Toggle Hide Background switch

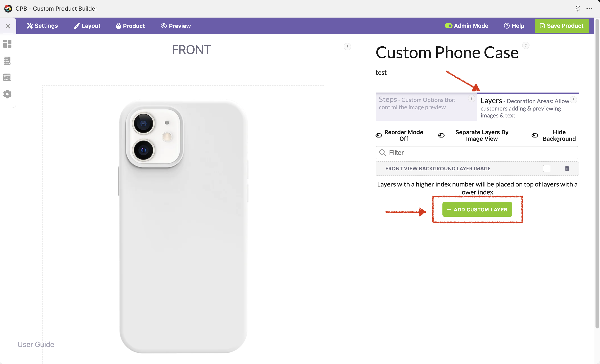(x=534, y=135)
